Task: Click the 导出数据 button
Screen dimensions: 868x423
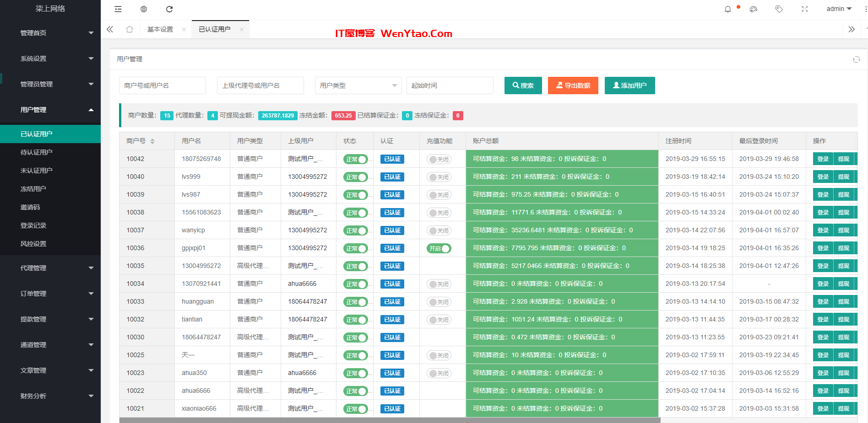Action: 573,86
